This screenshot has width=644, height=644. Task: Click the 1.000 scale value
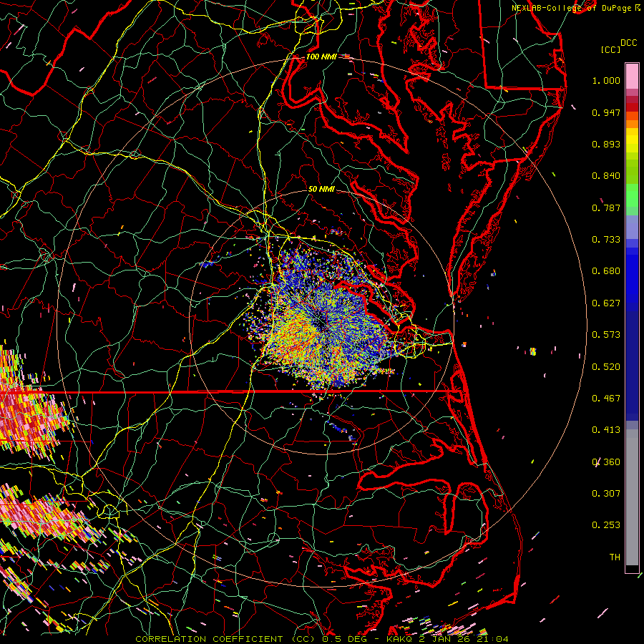(606, 80)
